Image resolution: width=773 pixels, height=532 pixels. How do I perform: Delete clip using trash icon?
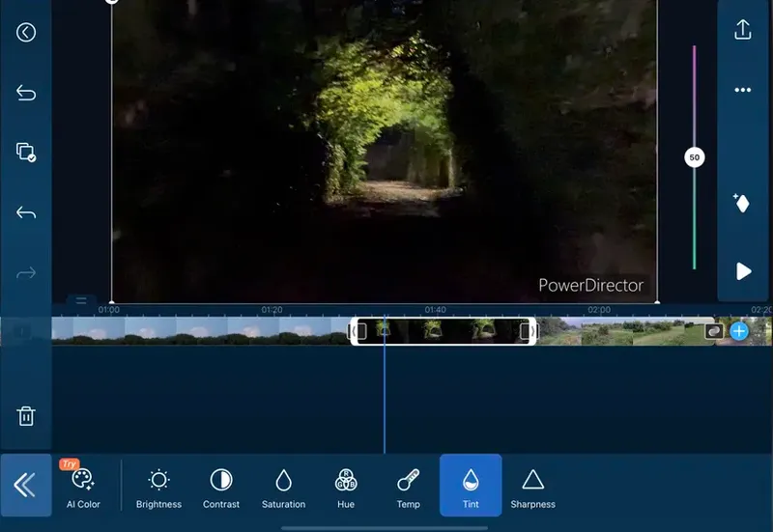click(x=26, y=416)
